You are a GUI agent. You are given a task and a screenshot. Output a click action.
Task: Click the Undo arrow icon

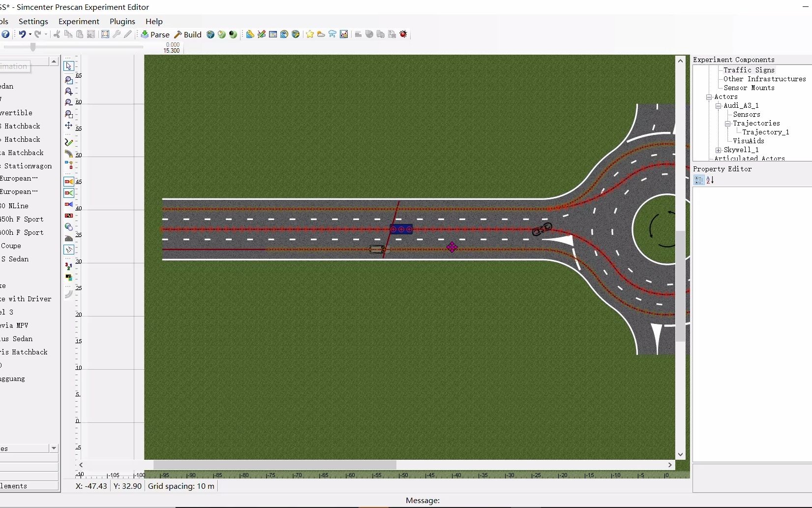point(22,34)
